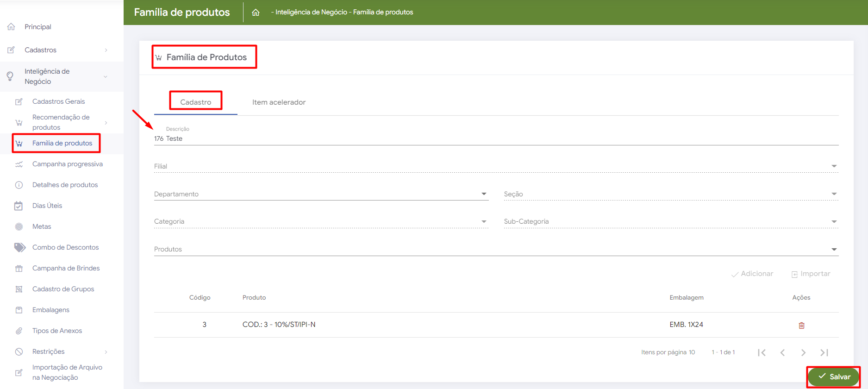Go to the last page of results

click(x=824, y=352)
